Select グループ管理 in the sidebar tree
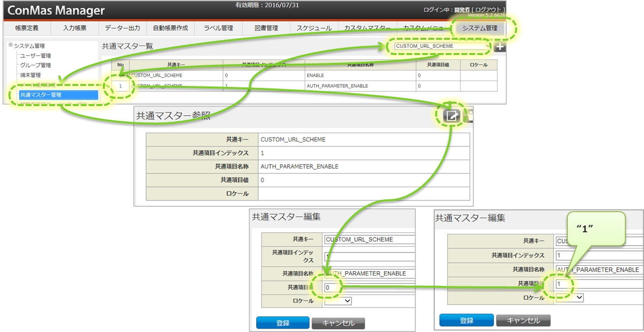This screenshot has width=644, height=332. pos(35,65)
